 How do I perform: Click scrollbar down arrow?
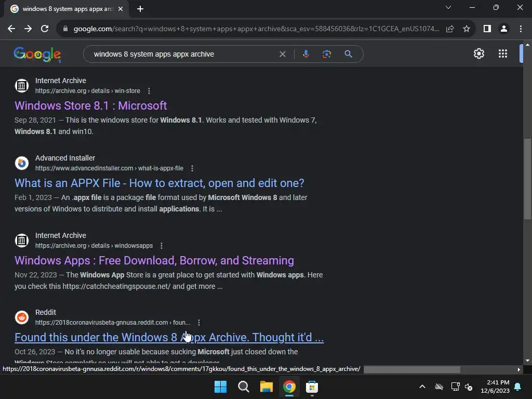(x=528, y=361)
